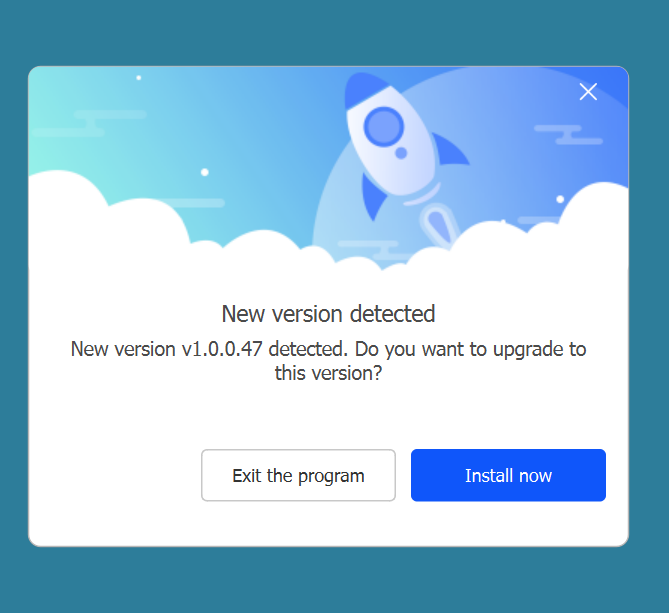Click the faint cloud streak top left

(x=90, y=123)
